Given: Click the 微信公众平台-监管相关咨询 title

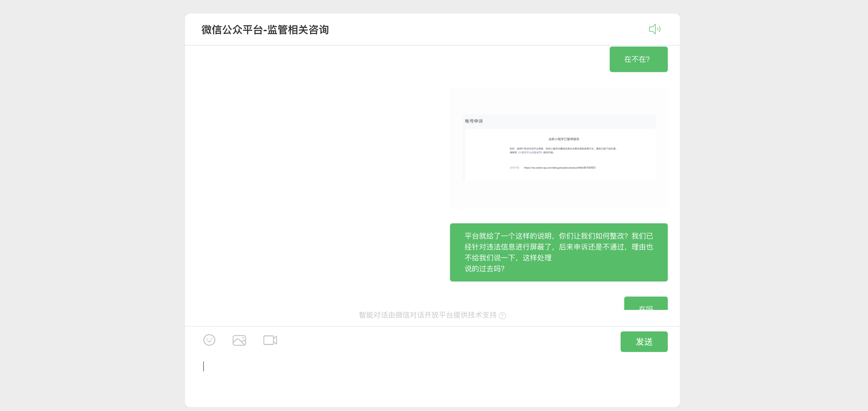Looking at the screenshot, I should coord(265,30).
